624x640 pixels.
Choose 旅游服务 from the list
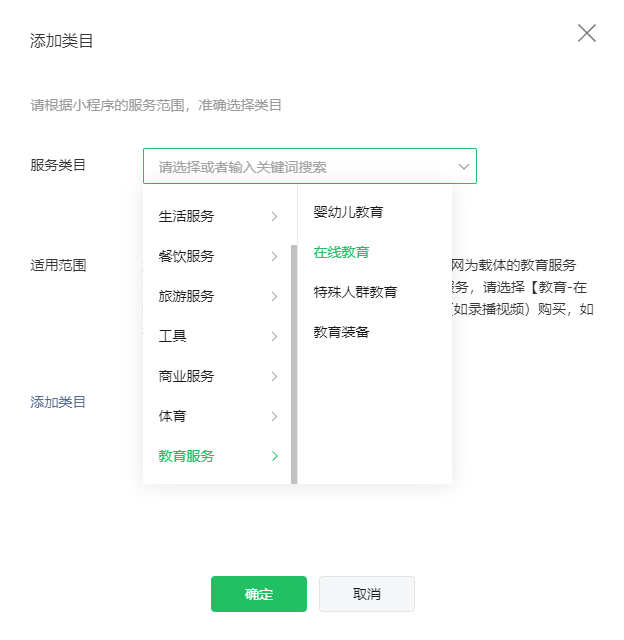(x=187, y=296)
